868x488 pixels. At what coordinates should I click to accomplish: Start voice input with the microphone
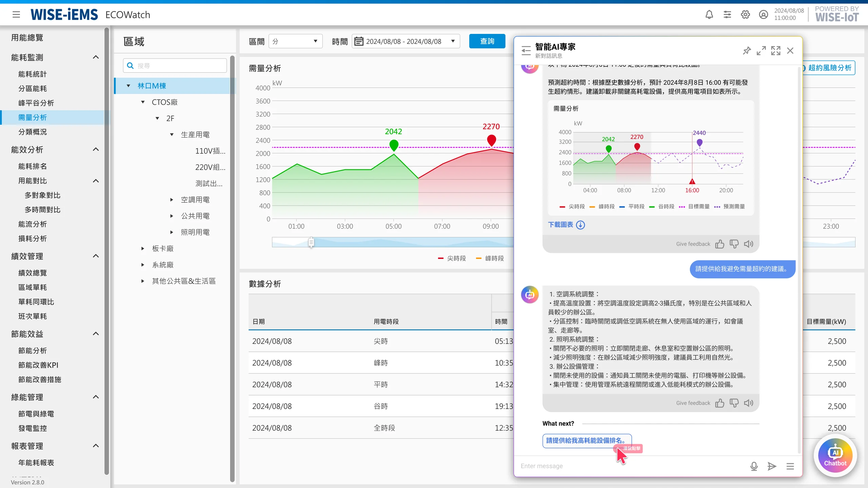tap(754, 466)
